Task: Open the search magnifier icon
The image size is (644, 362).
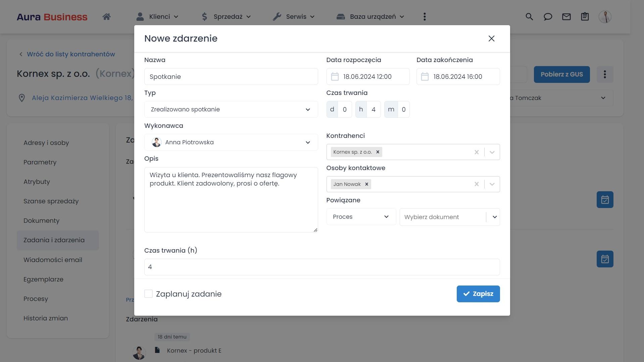Action: [529, 16]
